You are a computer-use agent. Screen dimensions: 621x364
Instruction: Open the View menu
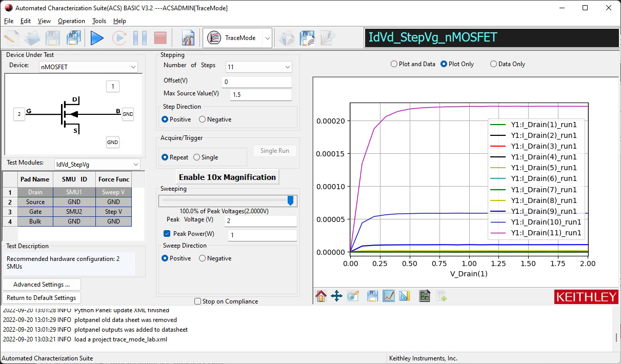point(45,21)
